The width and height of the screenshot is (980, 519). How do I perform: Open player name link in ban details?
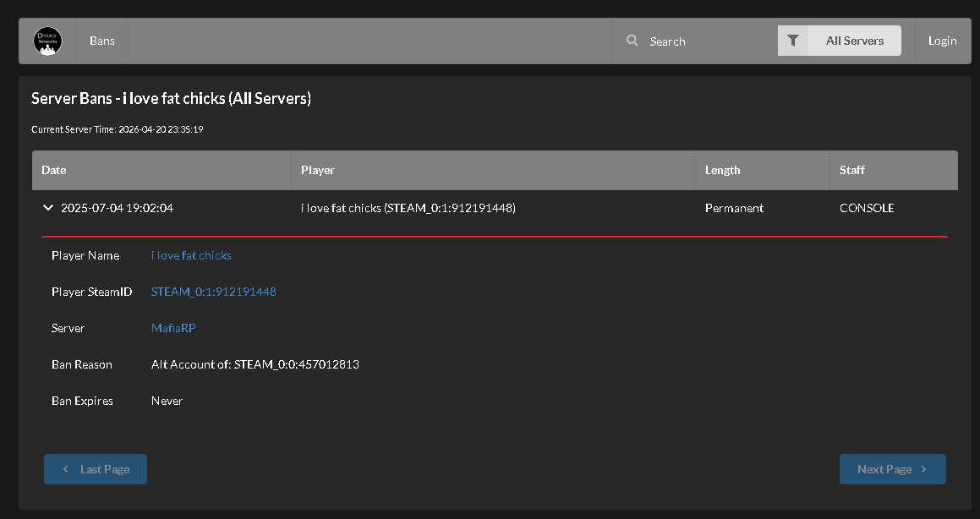point(191,255)
